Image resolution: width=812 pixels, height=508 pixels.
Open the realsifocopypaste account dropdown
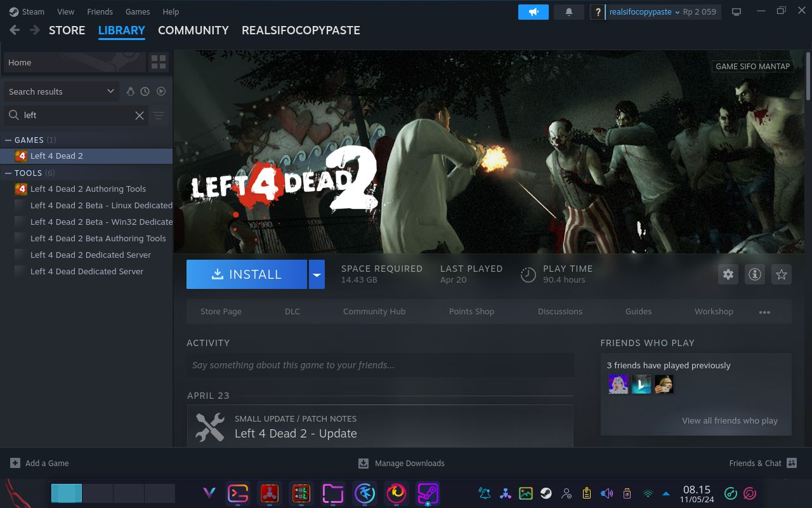tap(645, 12)
